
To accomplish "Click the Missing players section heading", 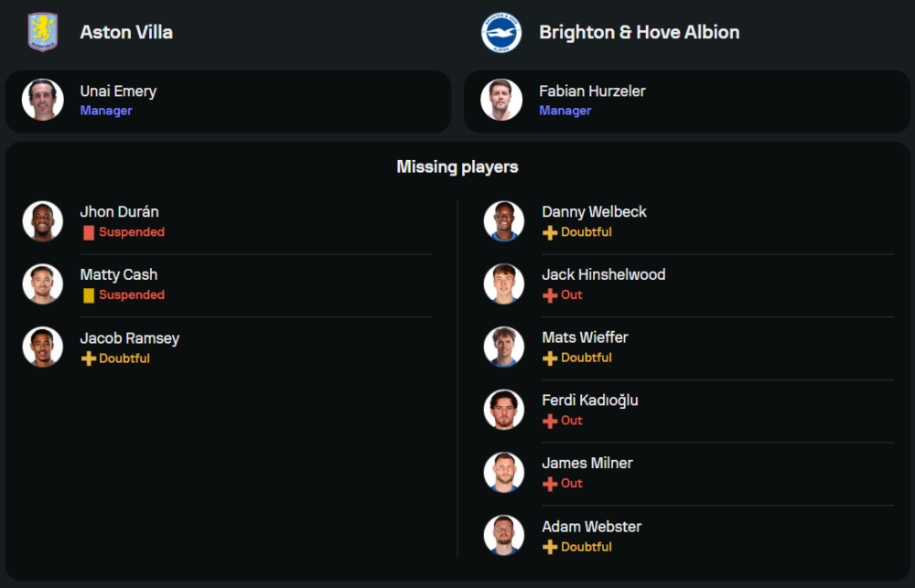I will pyautogui.click(x=457, y=166).
